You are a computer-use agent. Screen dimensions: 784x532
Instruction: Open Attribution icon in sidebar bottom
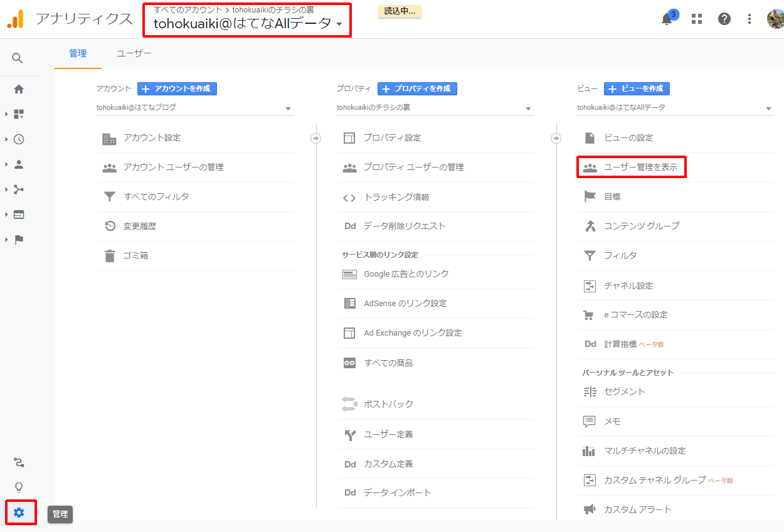point(19,462)
